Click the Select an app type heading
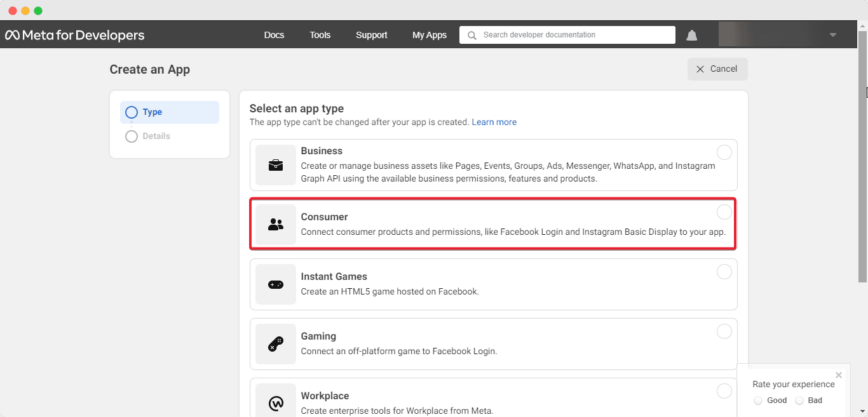The width and height of the screenshot is (868, 417). point(297,109)
